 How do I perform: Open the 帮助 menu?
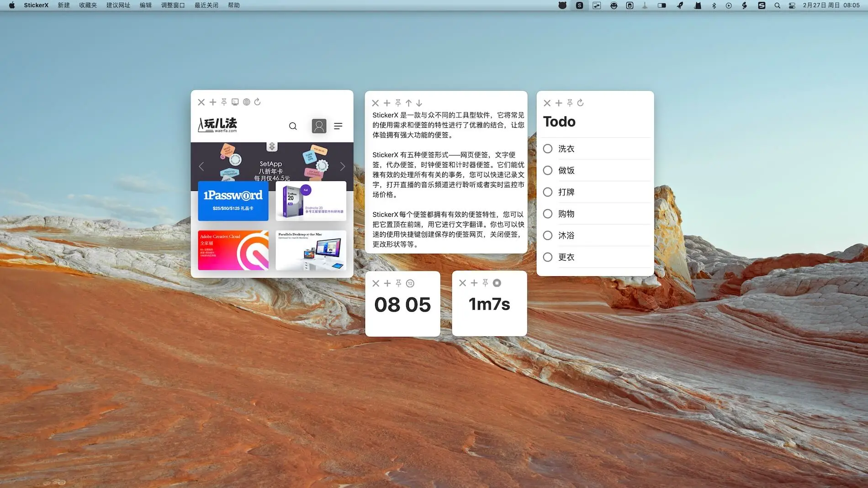234,5
